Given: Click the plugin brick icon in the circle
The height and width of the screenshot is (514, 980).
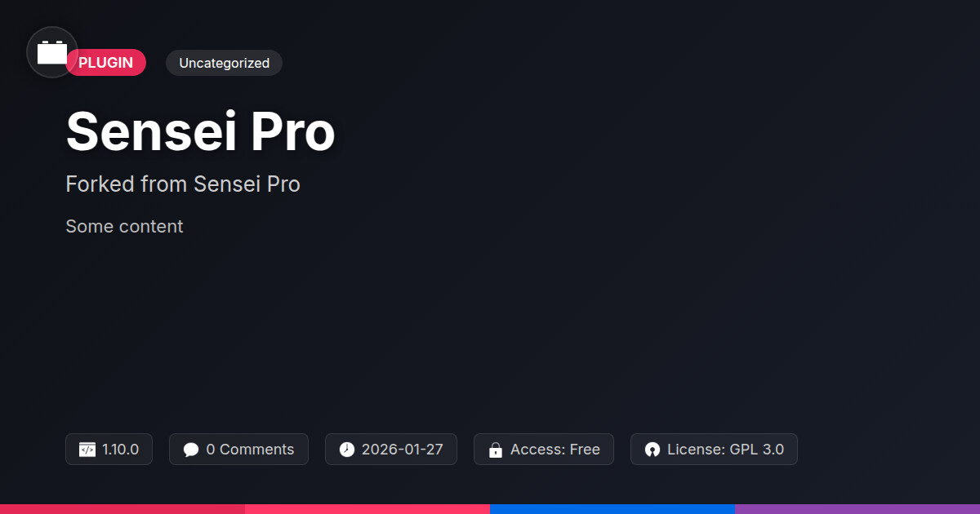Looking at the screenshot, I should click(52, 53).
